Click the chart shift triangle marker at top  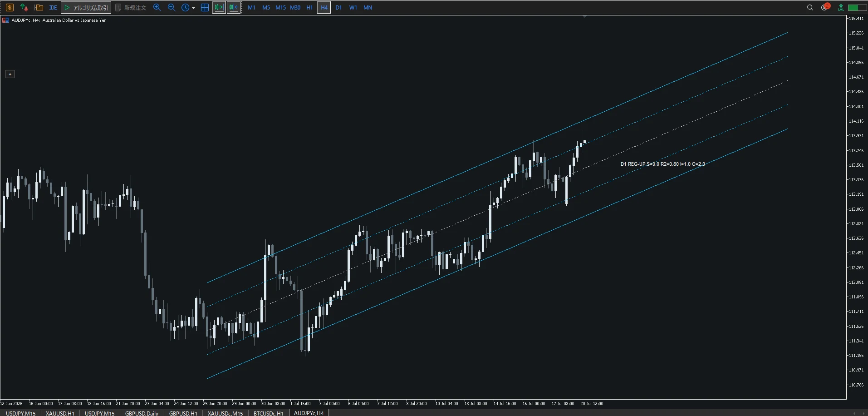[584, 17]
